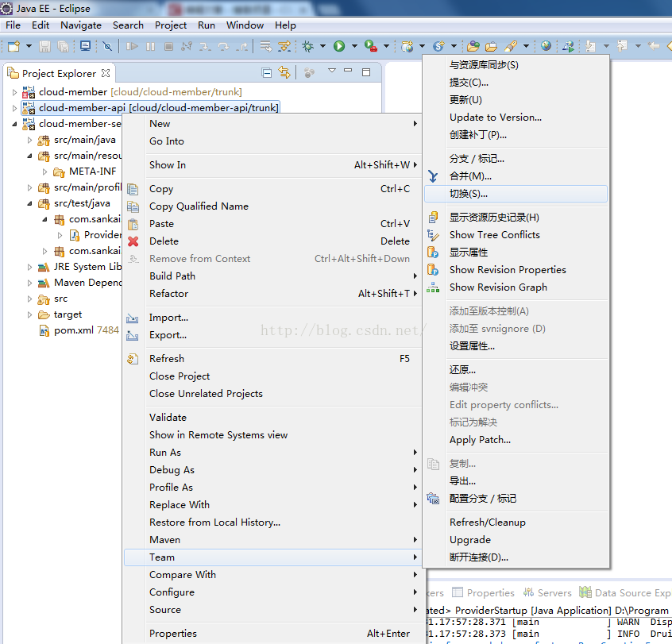The width and height of the screenshot is (672, 644).
Task: Select 切换(S)... in Team submenu
Action: pos(516,194)
